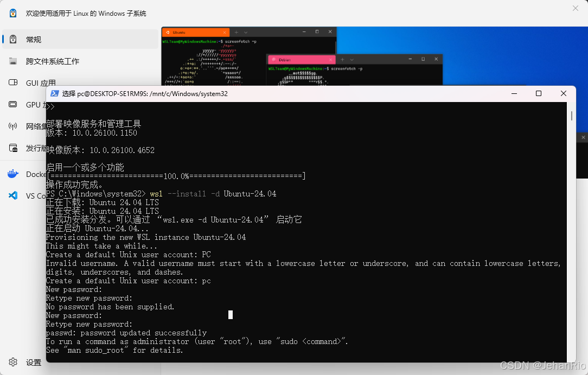
Task: Select the 常规 sidebar item
Action: [x=80, y=40]
